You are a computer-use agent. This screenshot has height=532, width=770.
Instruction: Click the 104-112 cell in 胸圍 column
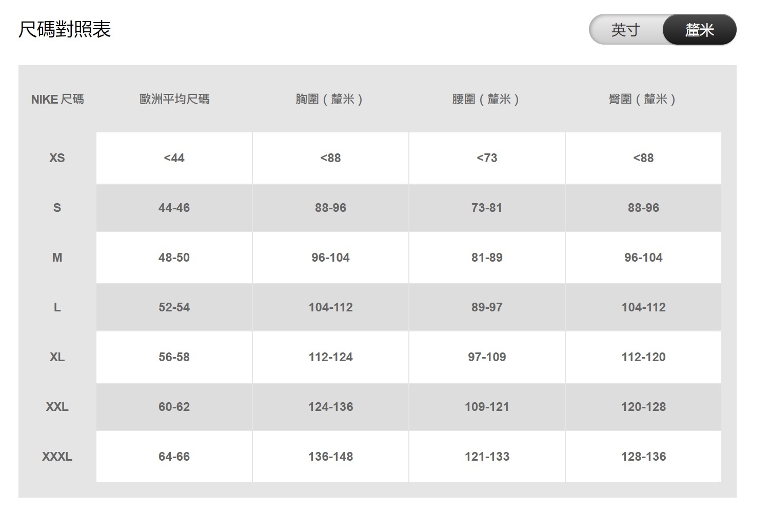pos(331,307)
